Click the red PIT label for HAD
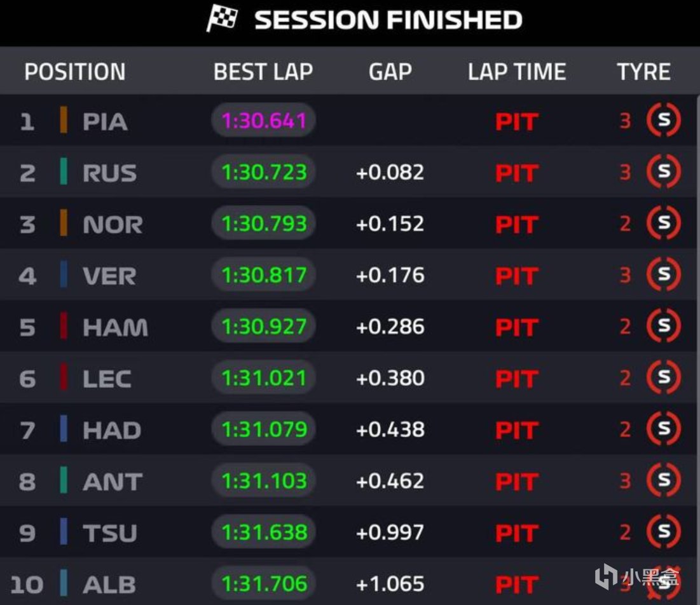Screen dimensions: 700x605 pyautogui.click(x=516, y=430)
